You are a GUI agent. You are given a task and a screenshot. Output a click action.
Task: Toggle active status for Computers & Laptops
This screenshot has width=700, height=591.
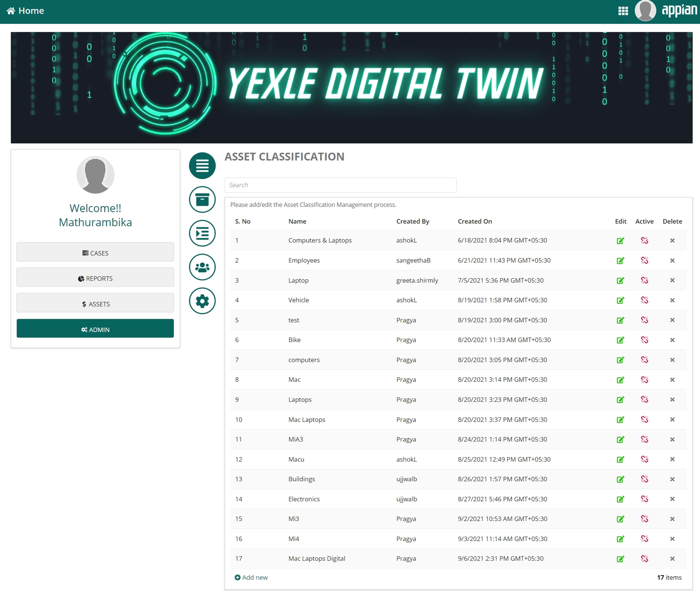644,241
